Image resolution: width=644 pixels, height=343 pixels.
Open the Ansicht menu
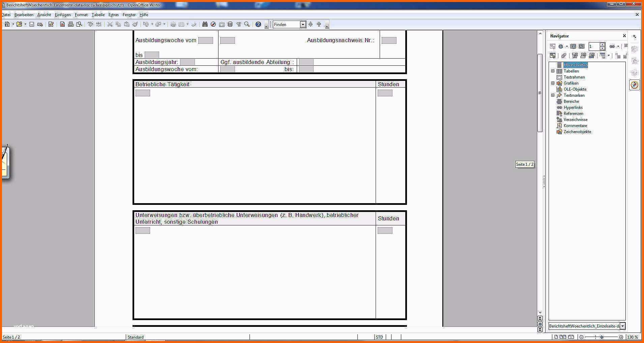tap(44, 15)
